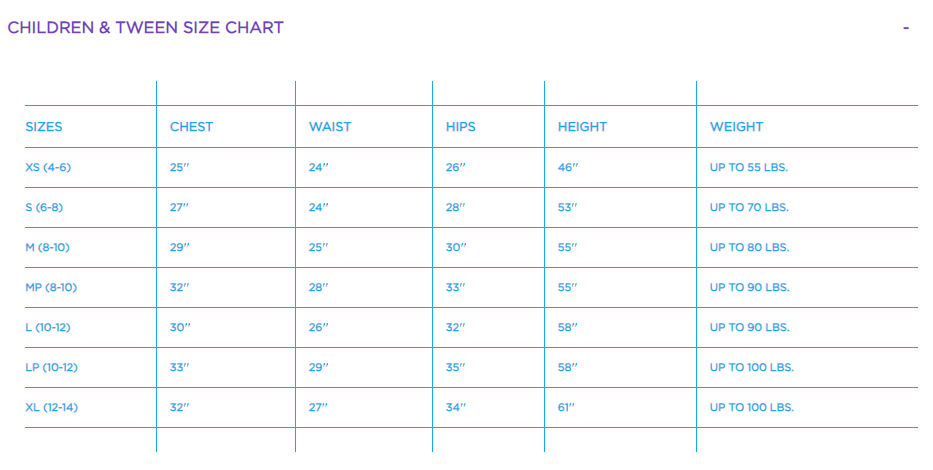
Task: Click the 61" height value for XL
Action: [x=568, y=407]
